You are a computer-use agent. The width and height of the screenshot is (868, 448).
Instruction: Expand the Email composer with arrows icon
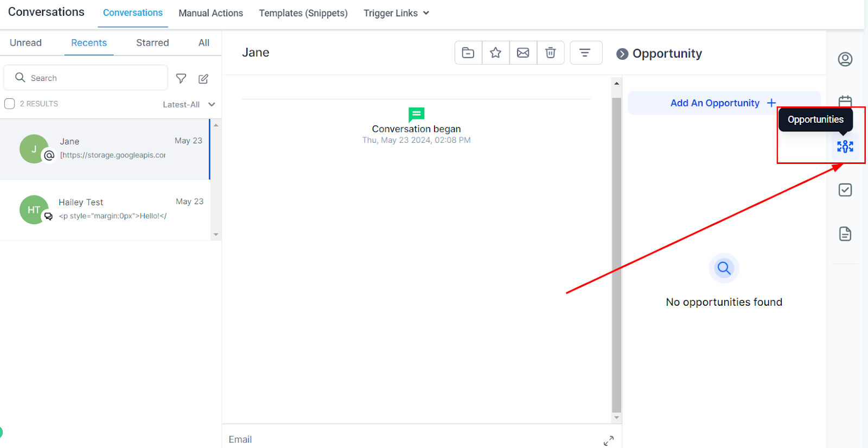[x=609, y=440]
